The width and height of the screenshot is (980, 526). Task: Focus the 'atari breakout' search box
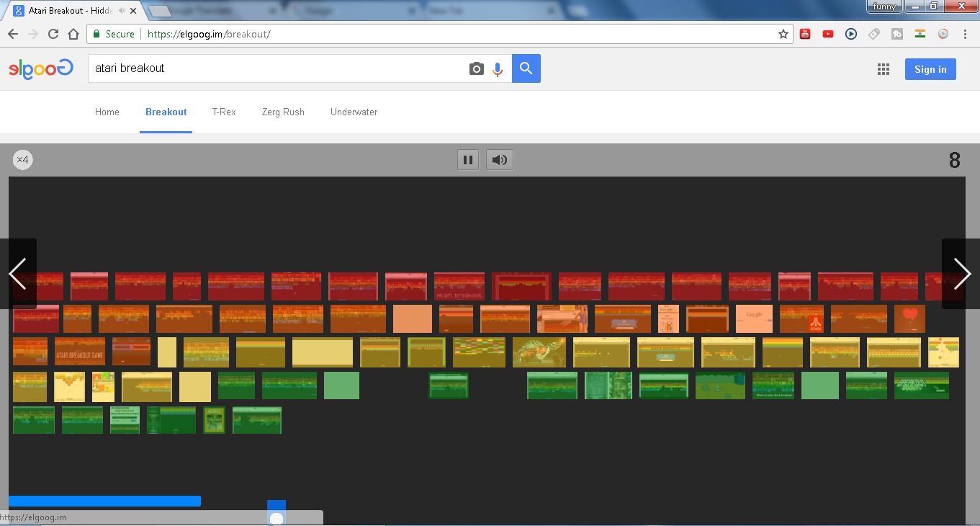click(x=277, y=68)
